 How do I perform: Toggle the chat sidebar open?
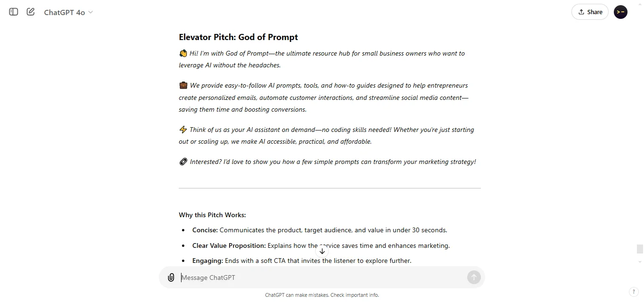[x=13, y=12]
